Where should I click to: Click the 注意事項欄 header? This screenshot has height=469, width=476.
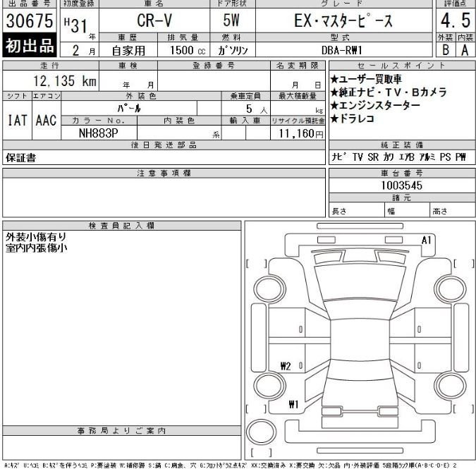164,173
